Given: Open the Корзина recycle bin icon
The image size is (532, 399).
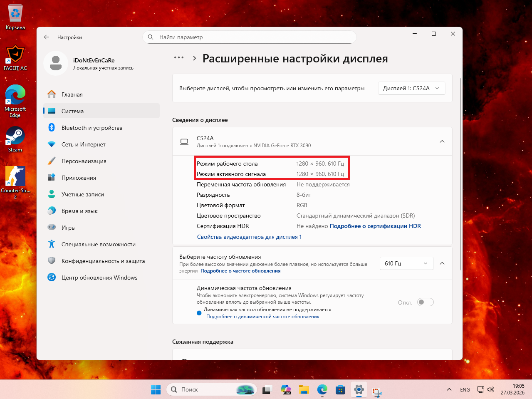Looking at the screenshot, I should [x=15, y=17].
